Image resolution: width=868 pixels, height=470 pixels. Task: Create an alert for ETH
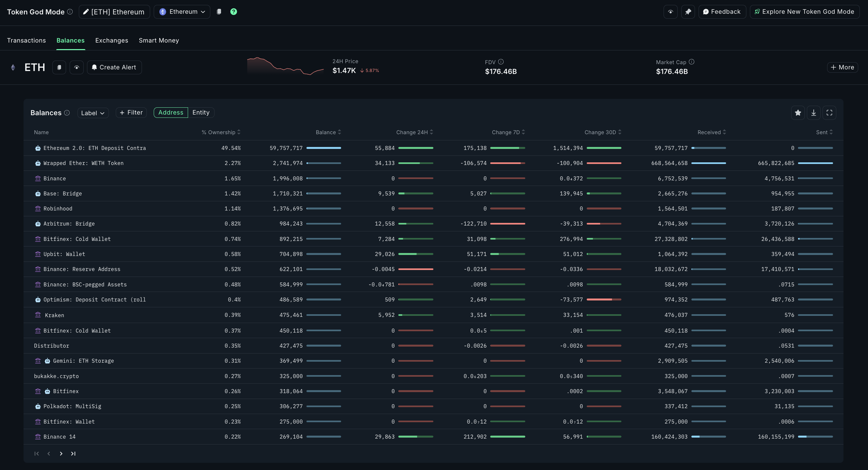(x=114, y=67)
